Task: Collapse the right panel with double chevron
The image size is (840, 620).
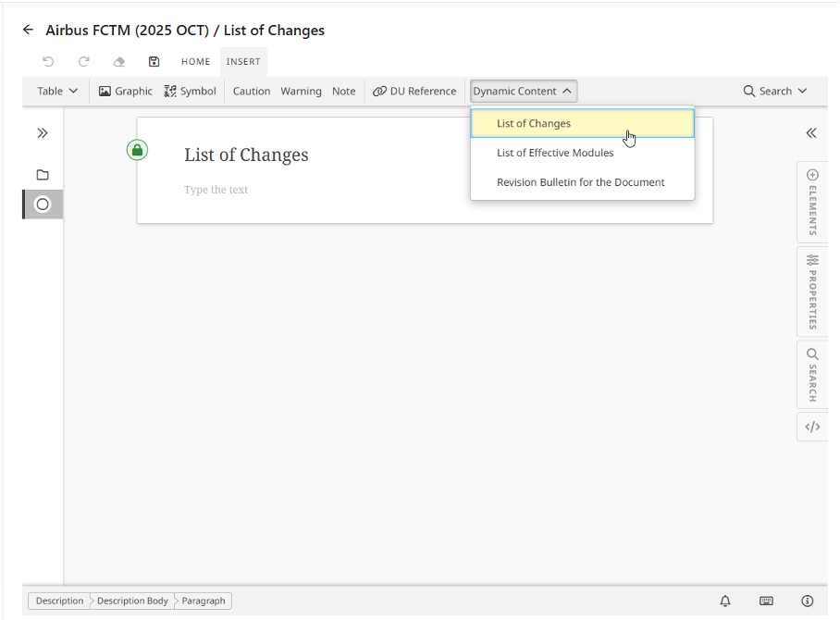Action: [811, 133]
